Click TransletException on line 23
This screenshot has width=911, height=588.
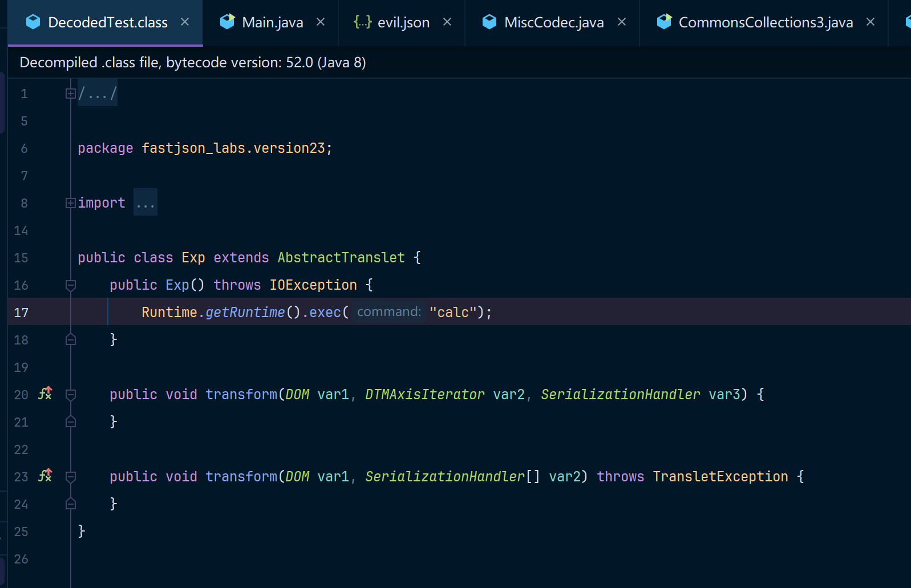pos(720,477)
